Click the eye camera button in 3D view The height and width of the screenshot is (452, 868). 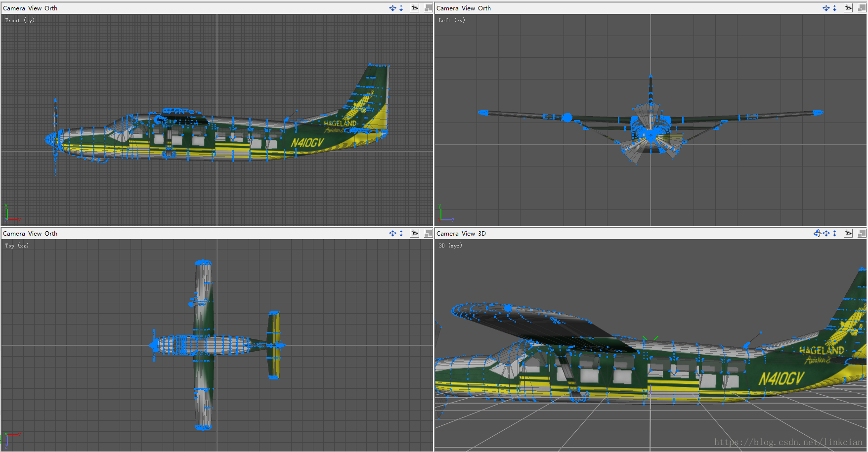pos(848,233)
